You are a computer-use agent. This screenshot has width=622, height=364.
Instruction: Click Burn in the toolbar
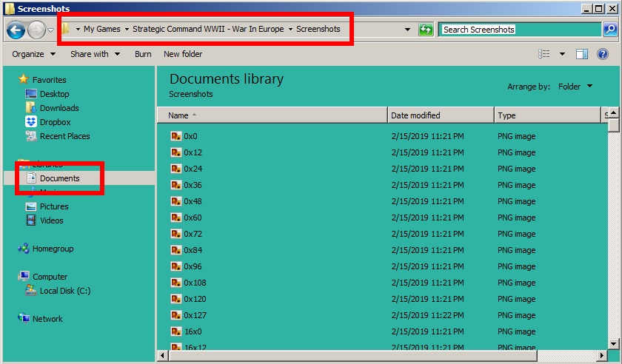pyautogui.click(x=143, y=54)
